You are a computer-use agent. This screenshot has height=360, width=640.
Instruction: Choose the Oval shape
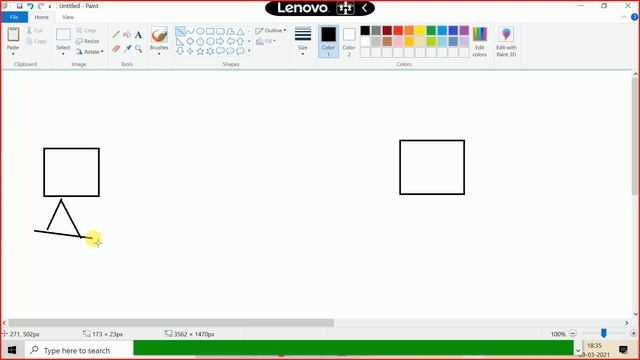[200, 31]
